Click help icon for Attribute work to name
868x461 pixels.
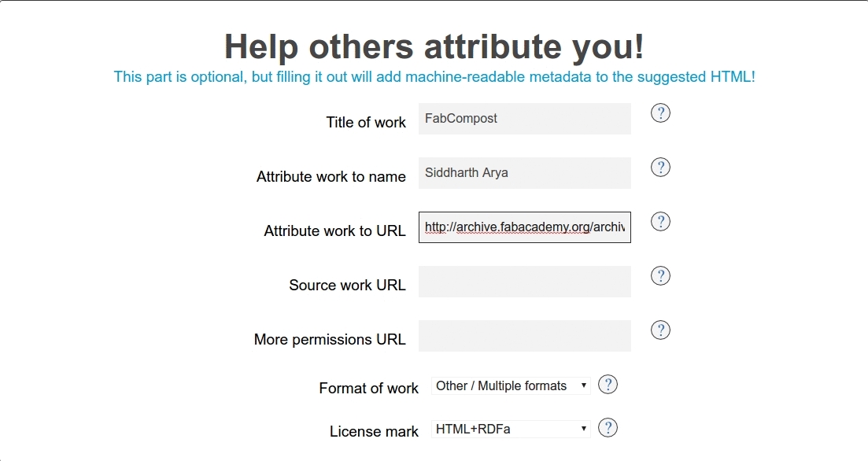660,167
